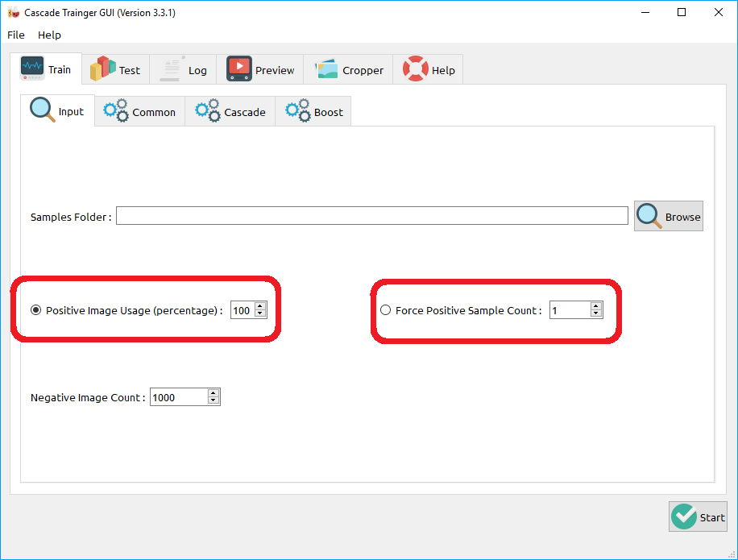The height and width of the screenshot is (560, 738).
Task: Increase Negative Image Count value
Action: (214, 393)
